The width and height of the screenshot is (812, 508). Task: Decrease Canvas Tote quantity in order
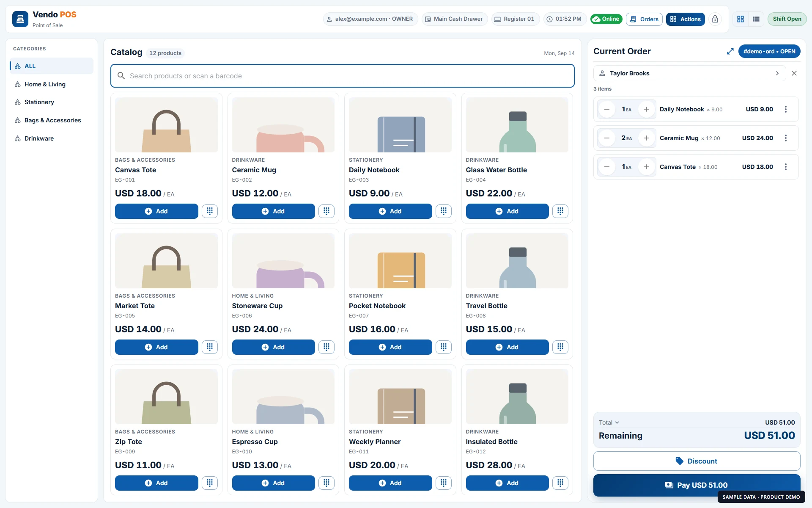coord(607,167)
